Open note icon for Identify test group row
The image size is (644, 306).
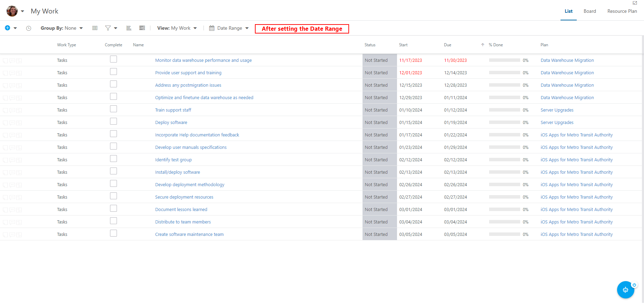pos(5,160)
